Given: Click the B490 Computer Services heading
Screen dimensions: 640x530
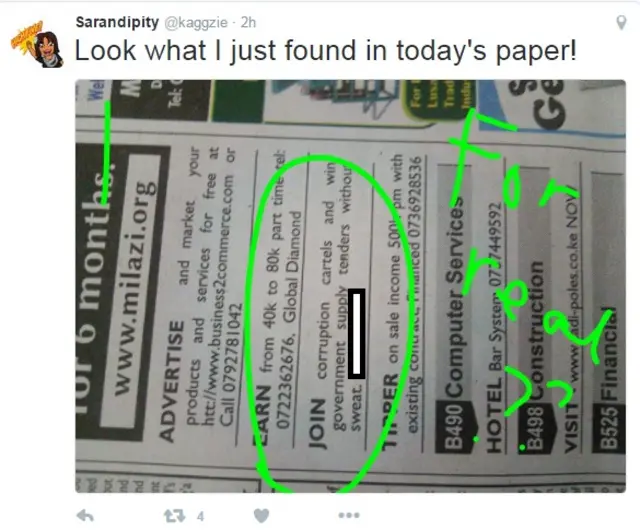Looking at the screenshot, I should coord(454,325).
